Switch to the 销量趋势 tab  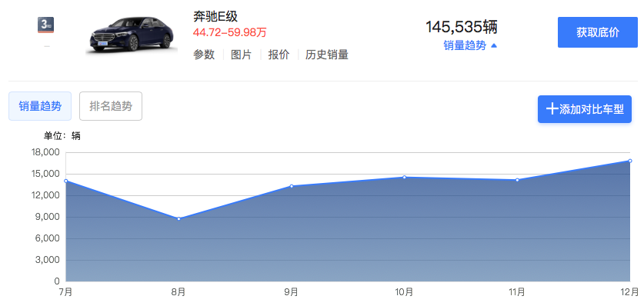(40, 106)
